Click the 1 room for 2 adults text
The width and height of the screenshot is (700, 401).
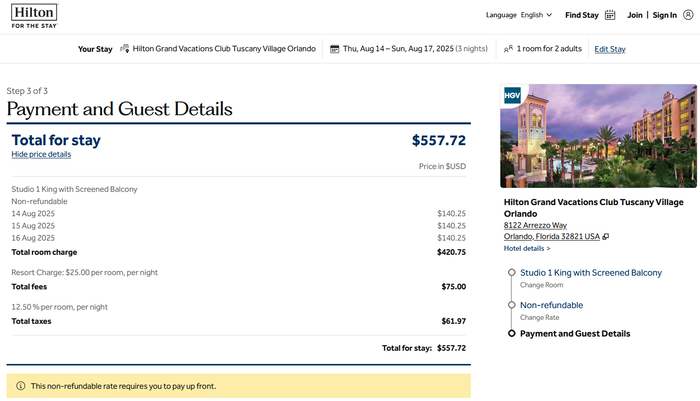pyautogui.click(x=549, y=49)
